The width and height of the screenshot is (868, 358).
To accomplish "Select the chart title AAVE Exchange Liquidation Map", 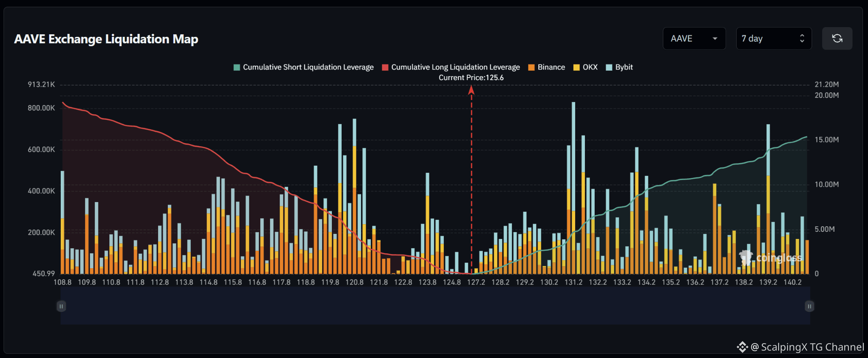I will tap(106, 39).
